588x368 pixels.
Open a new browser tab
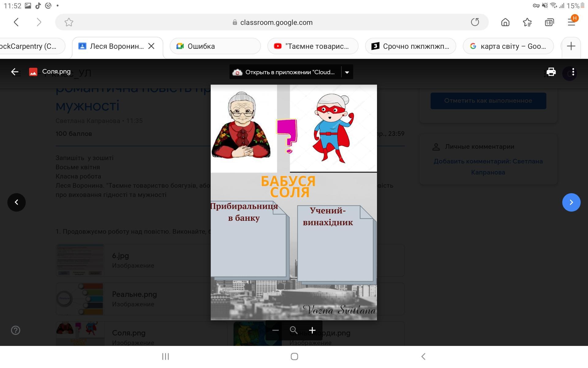point(571,46)
